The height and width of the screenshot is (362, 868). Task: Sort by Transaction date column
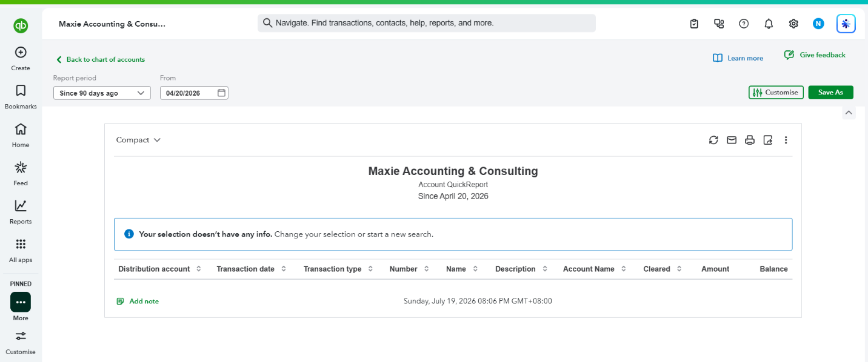[x=252, y=269]
